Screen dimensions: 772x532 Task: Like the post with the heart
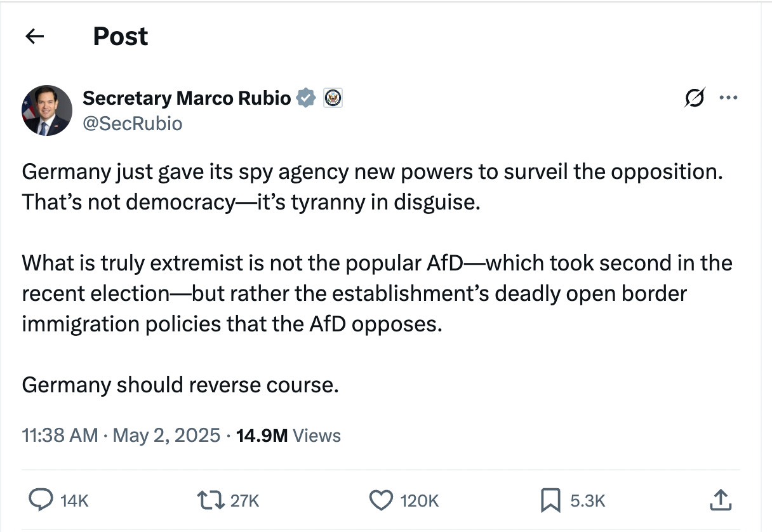[381, 501]
